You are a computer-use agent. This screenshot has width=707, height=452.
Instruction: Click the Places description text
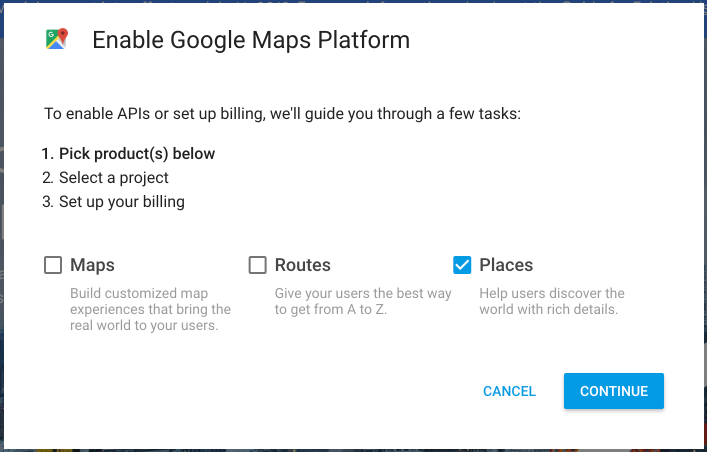tap(551, 301)
